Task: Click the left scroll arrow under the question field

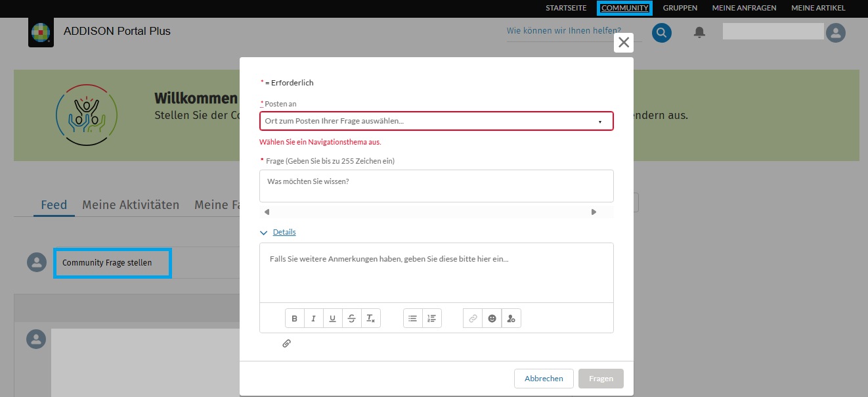Action: click(x=267, y=212)
